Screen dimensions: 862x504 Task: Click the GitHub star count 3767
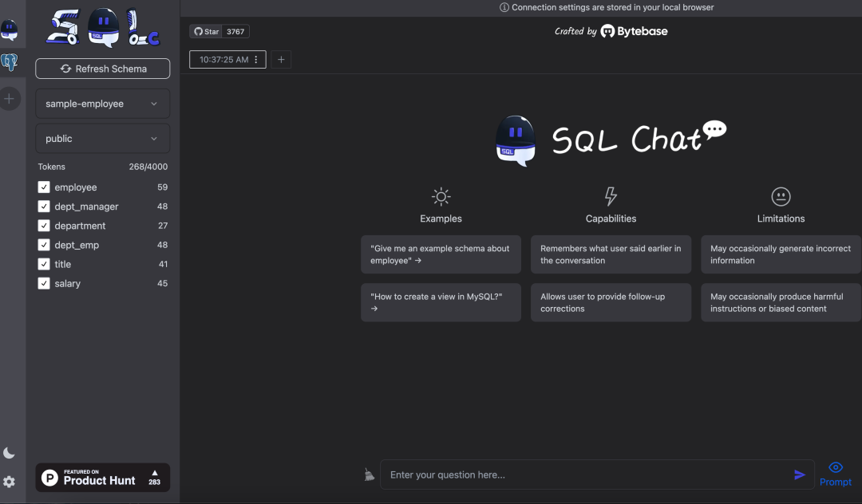pos(235,31)
